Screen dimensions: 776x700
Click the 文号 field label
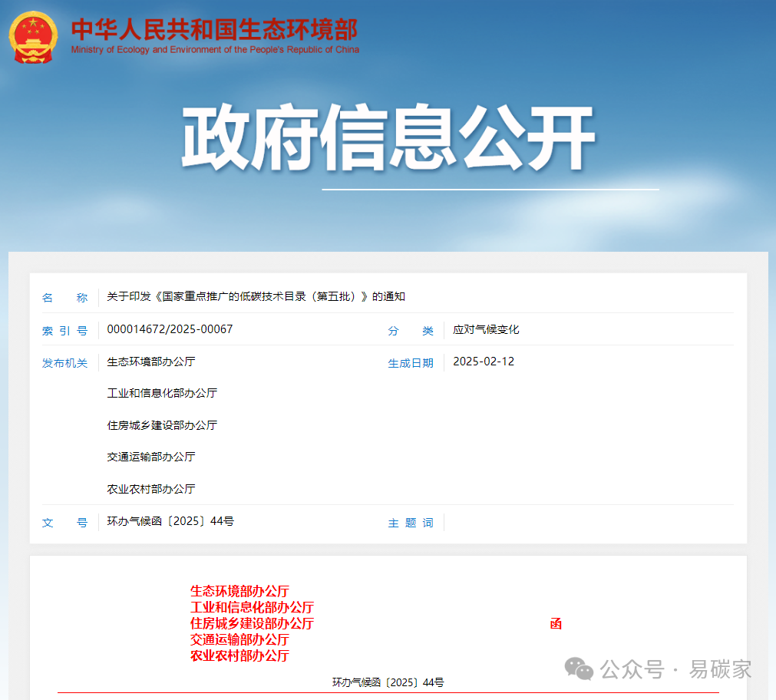tap(65, 522)
